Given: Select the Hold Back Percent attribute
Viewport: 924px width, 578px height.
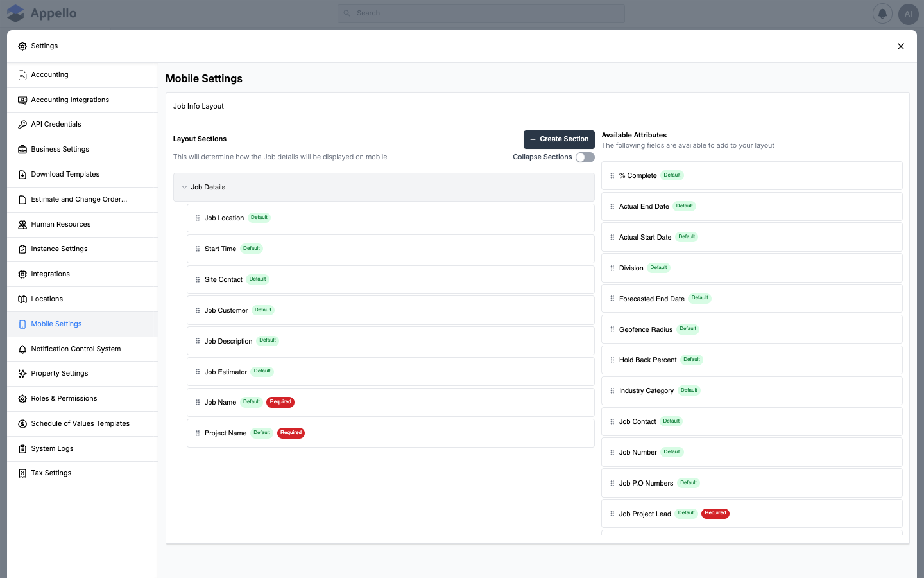Looking at the screenshot, I should [x=752, y=360].
